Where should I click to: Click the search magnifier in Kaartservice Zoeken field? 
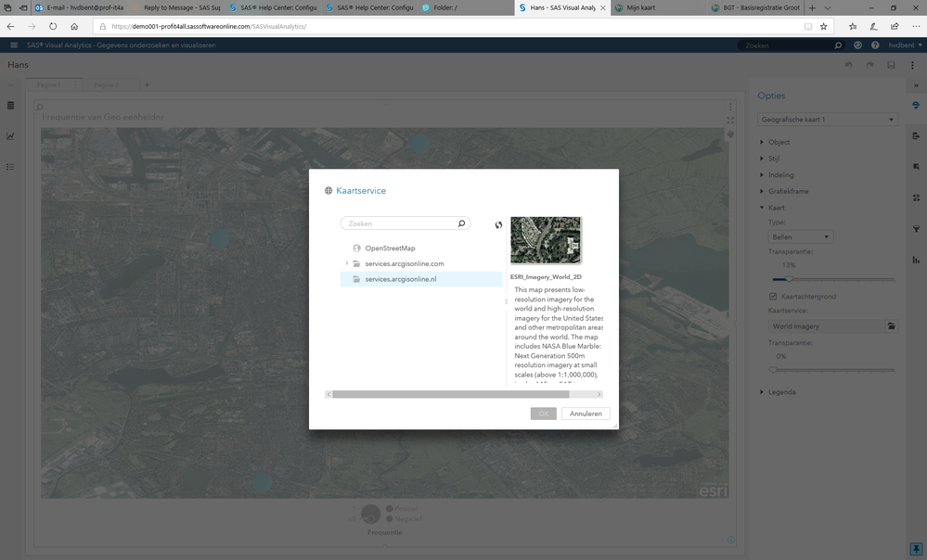click(x=461, y=223)
